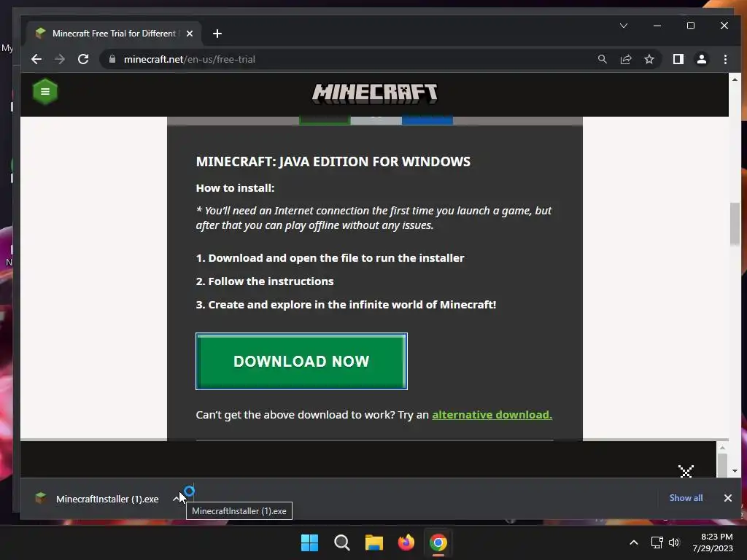Screen dimensions: 747x560
Task: Select the gray middle platform tab
Action: [x=376, y=120]
